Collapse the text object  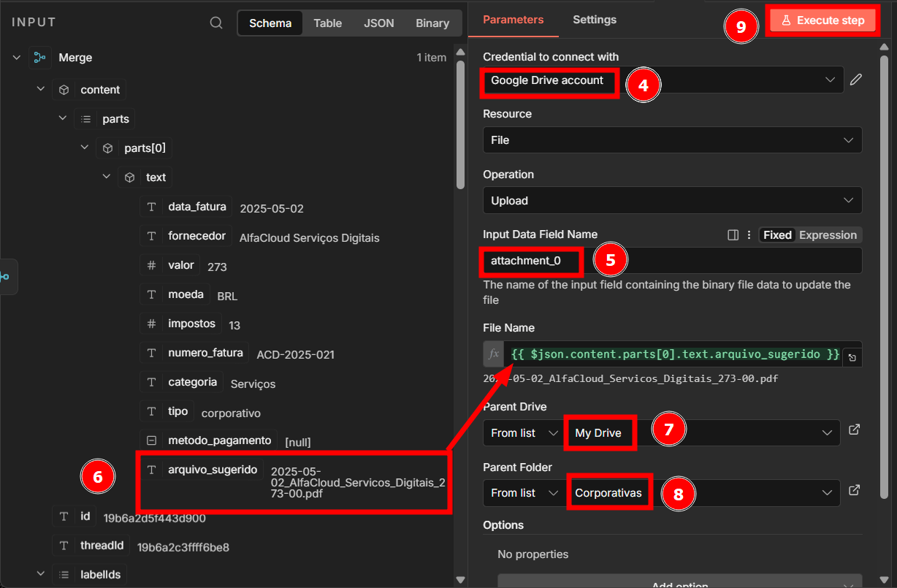coord(107,177)
